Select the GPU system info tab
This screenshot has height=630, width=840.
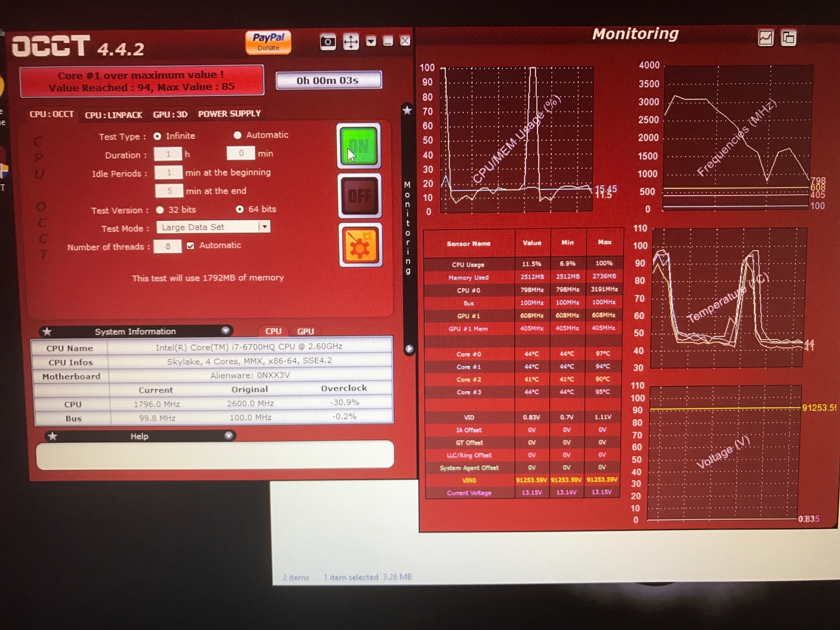tap(305, 331)
